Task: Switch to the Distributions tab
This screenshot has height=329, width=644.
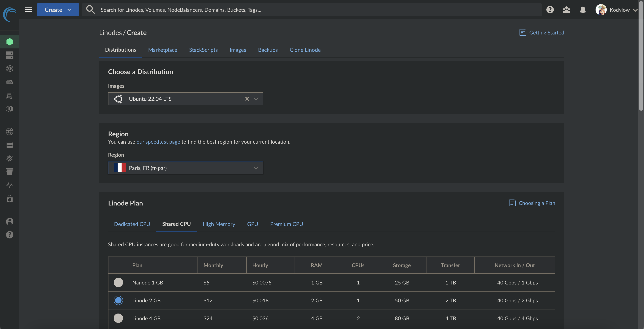Action: [x=121, y=50]
